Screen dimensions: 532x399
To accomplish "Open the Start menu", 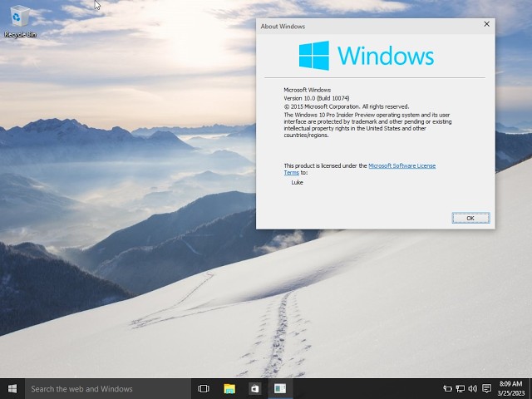I will pyautogui.click(x=12, y=388).
